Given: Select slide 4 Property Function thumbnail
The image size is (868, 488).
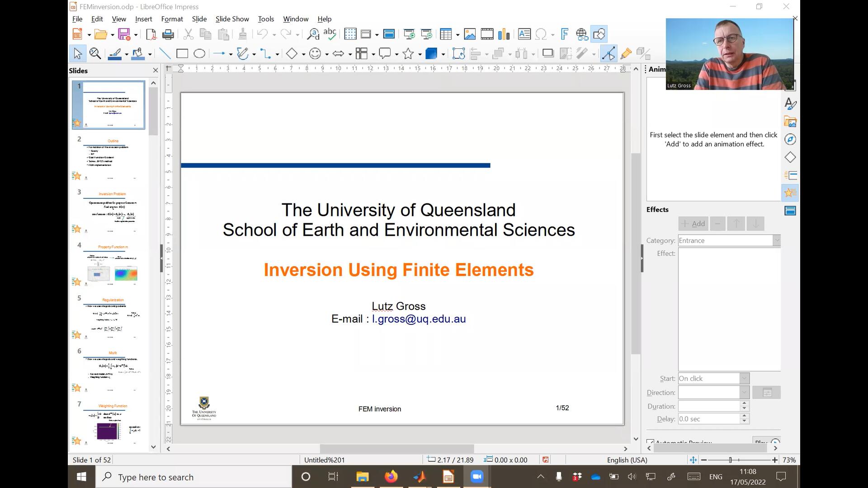Looking at the screenshot, I should 112,265.
